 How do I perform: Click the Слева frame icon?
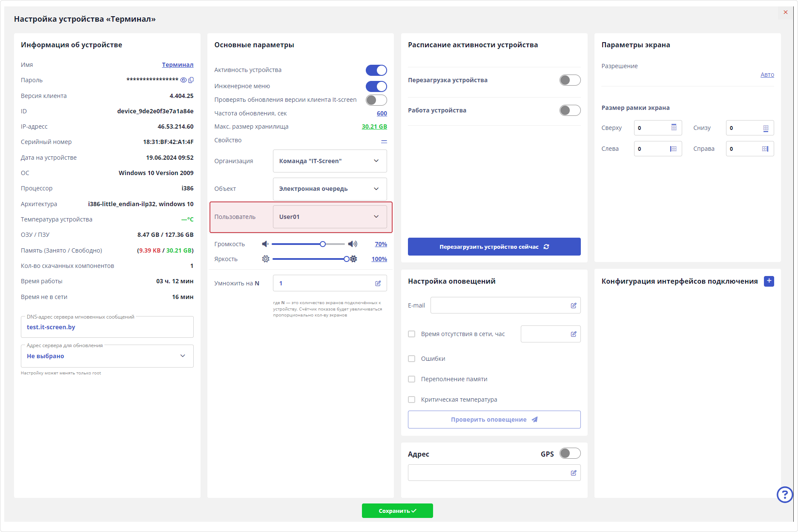673,149
